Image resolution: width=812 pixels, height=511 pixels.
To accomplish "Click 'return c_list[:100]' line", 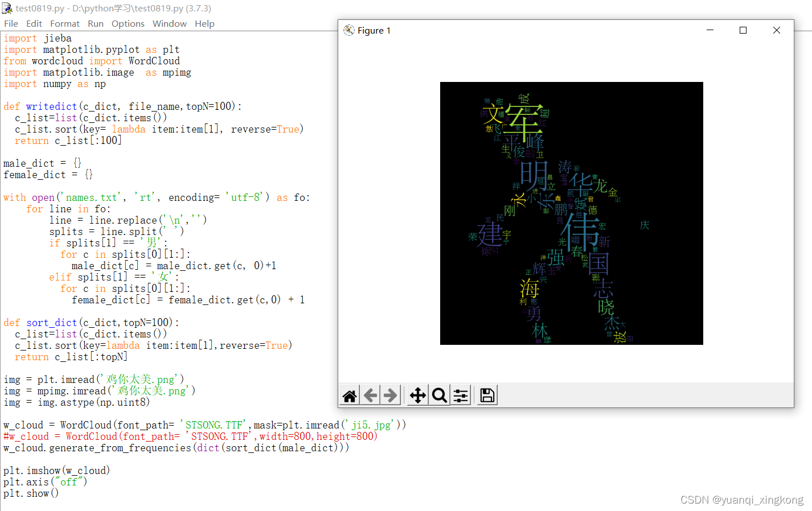I will [68, 141].
